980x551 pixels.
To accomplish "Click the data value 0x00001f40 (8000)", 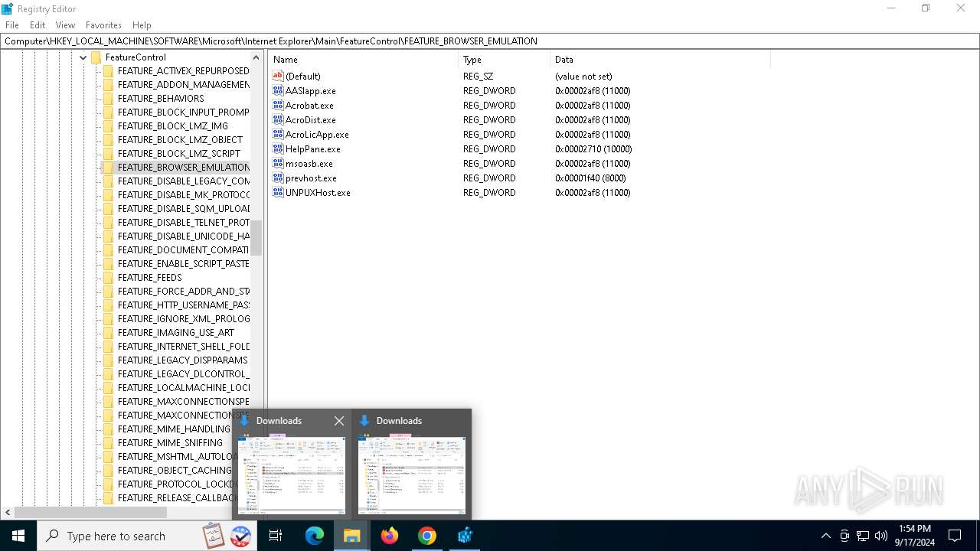I will [x=590, y=178].
